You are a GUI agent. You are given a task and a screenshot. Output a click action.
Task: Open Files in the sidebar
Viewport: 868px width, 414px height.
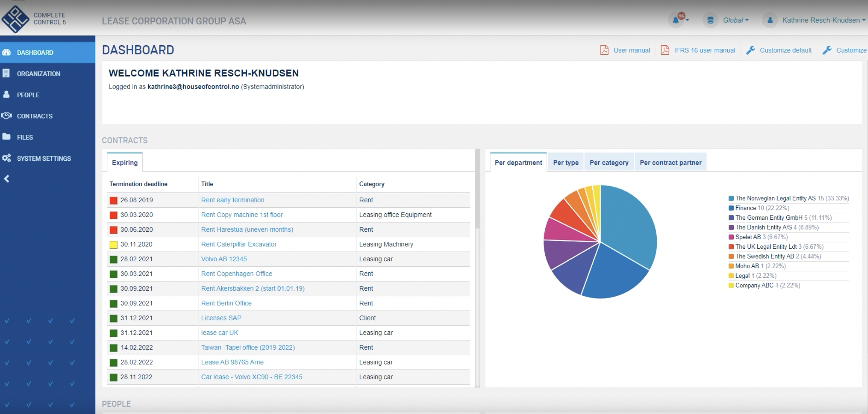47,137
